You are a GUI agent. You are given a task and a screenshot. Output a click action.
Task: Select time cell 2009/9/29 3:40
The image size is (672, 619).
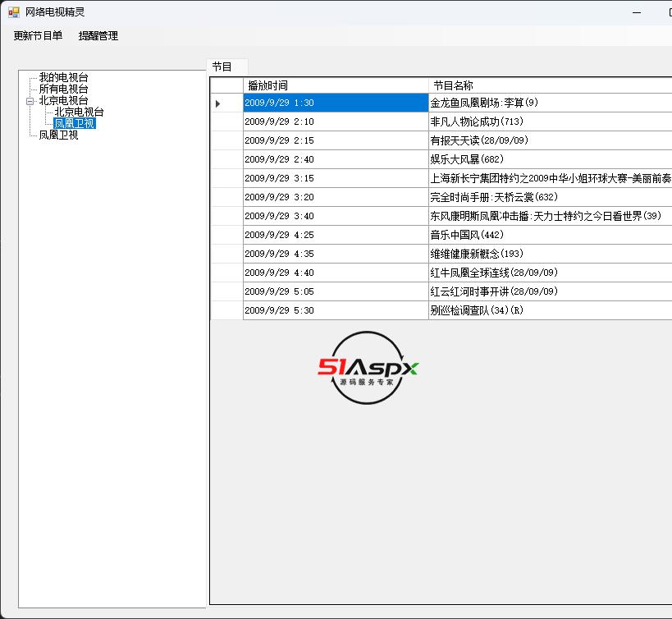pyautogui.click(x=336, y=216)
